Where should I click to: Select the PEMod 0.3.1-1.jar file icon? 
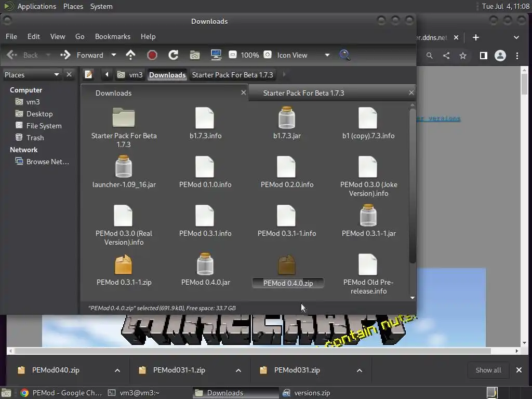click(x=368, y=215)
